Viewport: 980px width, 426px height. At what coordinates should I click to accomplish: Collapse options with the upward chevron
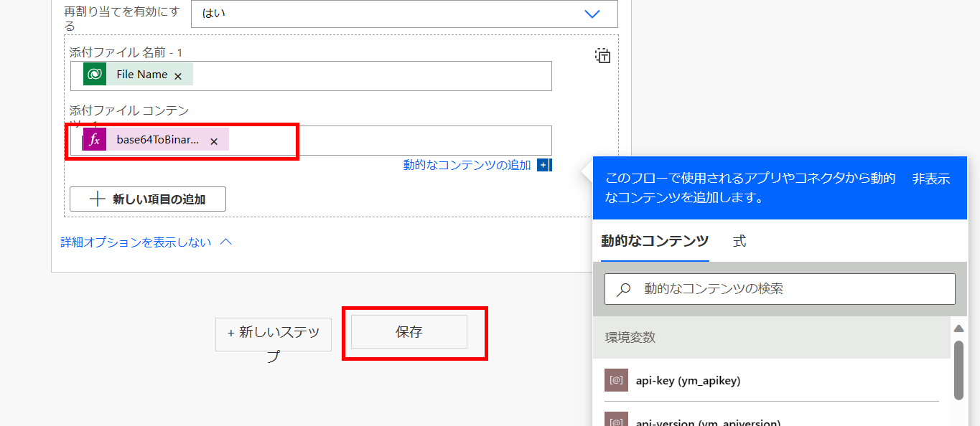pos(225,242)
